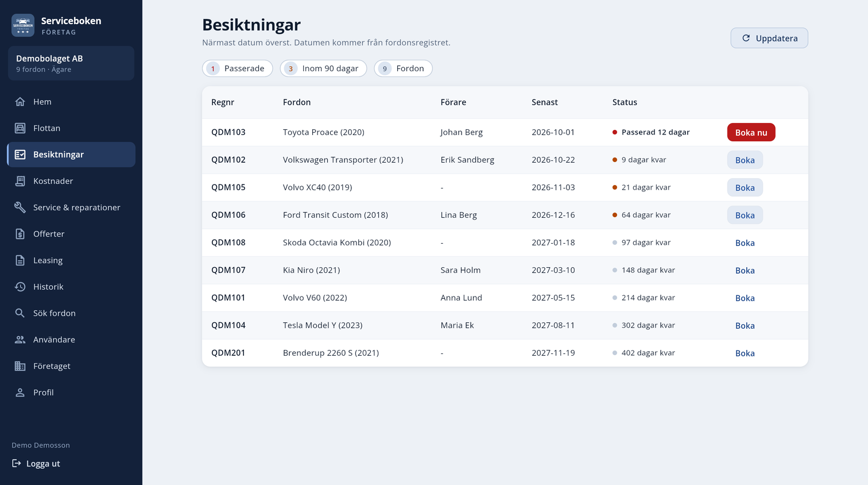Filter by Inom 90 dagar chip
868x485 pixels.
(x=323, y=68)
